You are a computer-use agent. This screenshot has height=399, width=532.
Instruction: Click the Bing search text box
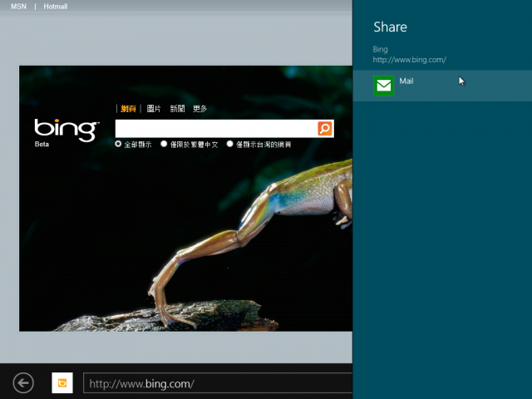[x=216, y=129]
